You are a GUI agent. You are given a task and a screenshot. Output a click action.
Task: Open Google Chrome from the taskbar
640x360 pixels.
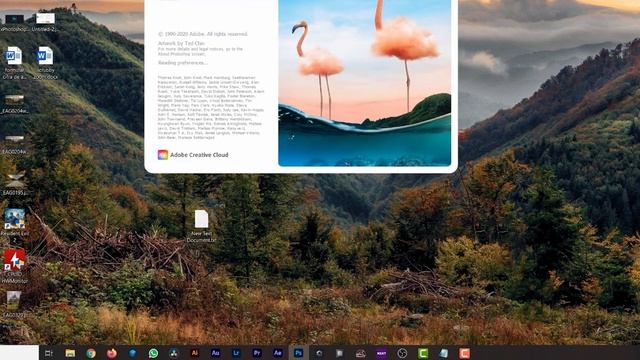pos(91,353)
